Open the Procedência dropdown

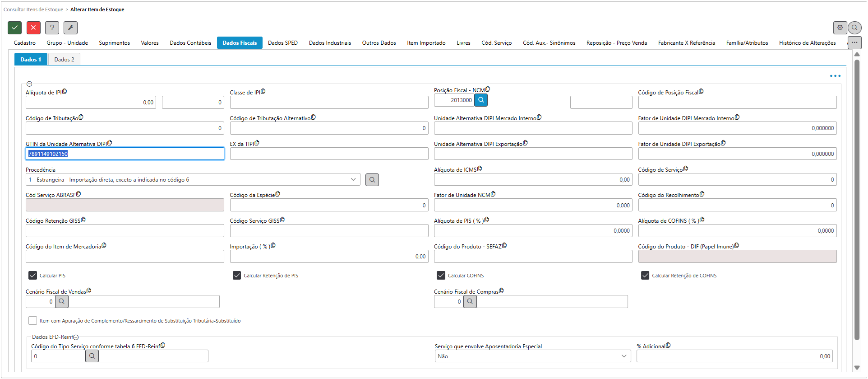(193, 179)
